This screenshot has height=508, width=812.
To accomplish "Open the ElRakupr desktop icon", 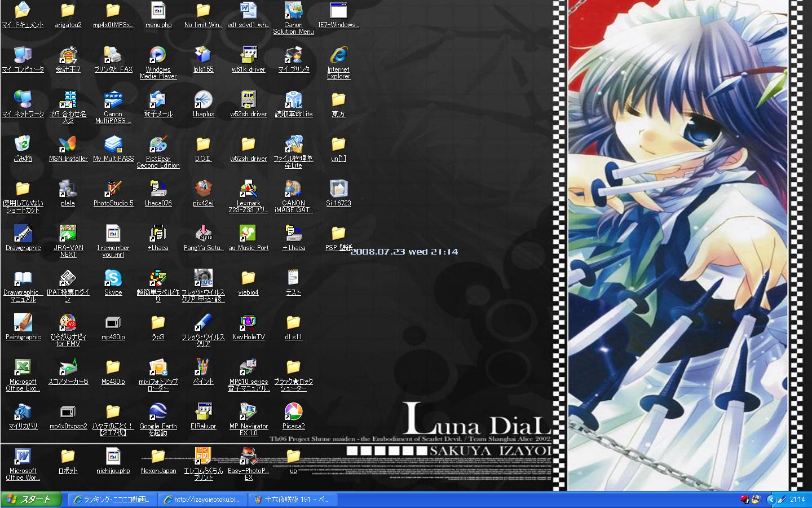I will click(203, 411).
